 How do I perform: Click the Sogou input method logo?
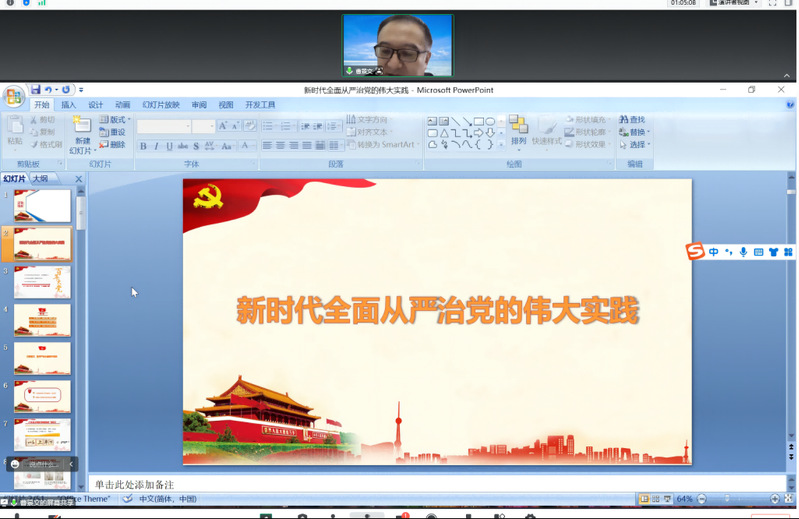pyautogui.click(x=695, y=252)
